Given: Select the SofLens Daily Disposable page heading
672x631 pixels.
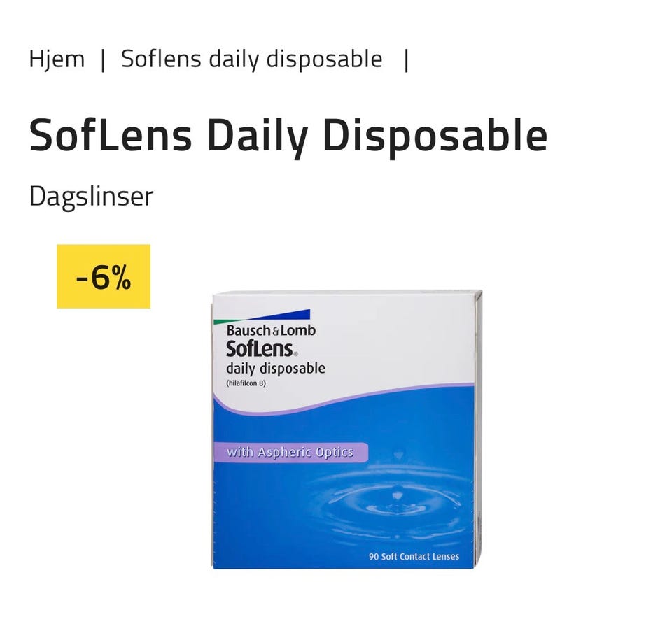Looking at the screenshot, I should pyautogui.click(x=288, y=136).
